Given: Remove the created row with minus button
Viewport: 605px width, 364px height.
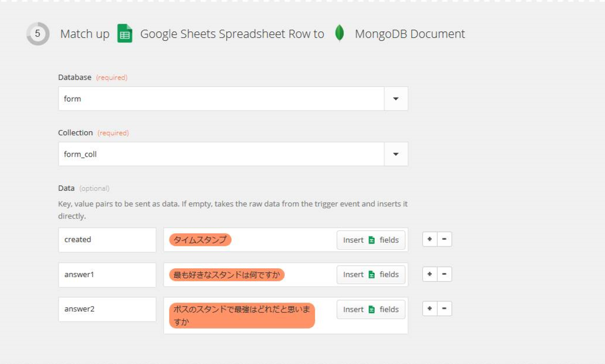Looking at the screenshot, I should 444,239.
